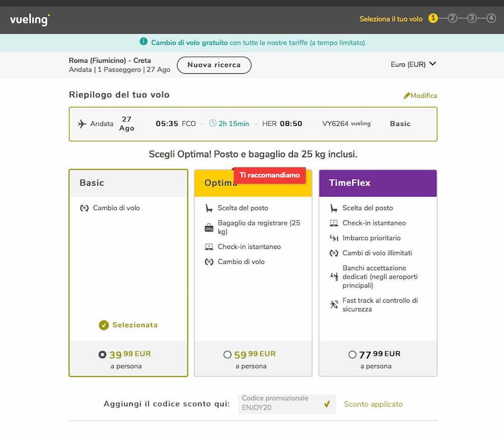
Task: Go to step 2 in progress indicator
Action: pos(452,18)
